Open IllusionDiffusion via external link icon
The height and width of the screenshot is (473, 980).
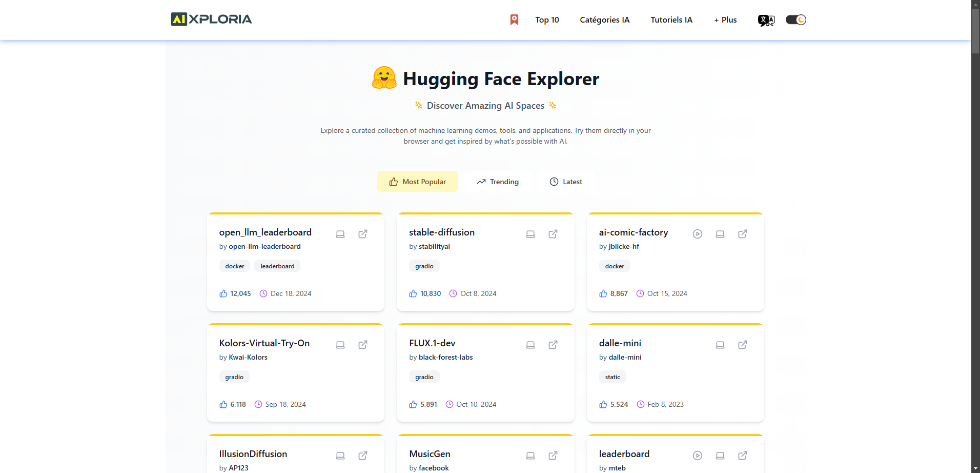[363, 456]
